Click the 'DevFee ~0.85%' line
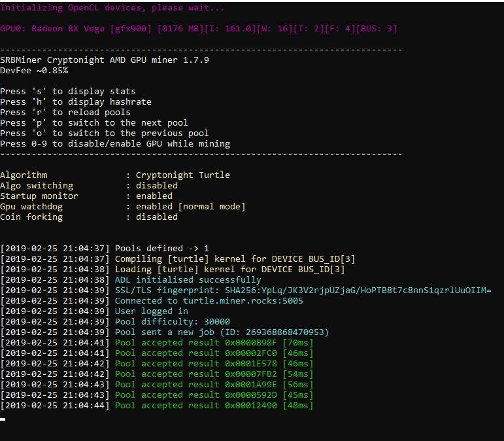 (34, 71)
